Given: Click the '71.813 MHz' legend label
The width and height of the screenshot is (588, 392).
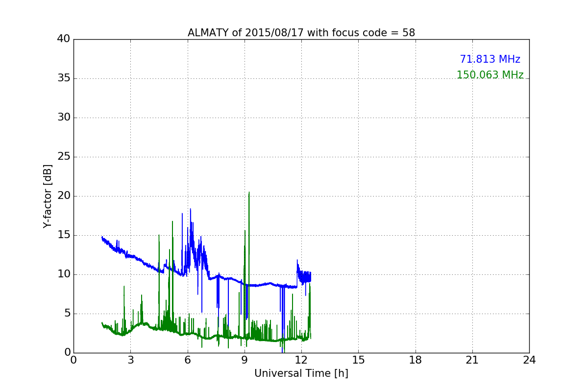Looking at the screenshot, I should 490,59.
